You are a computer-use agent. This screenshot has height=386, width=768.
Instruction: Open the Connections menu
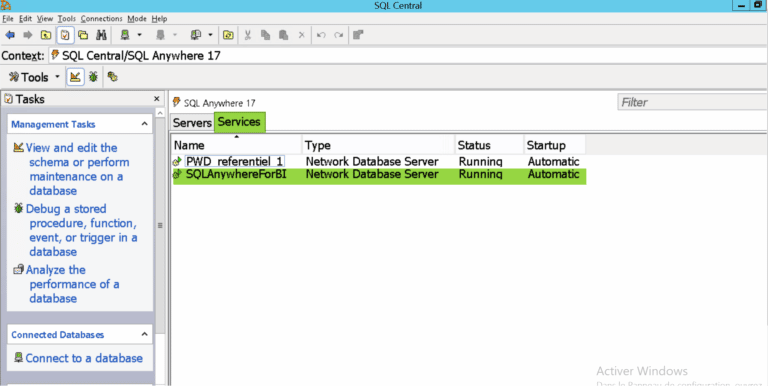coord(101,19)
